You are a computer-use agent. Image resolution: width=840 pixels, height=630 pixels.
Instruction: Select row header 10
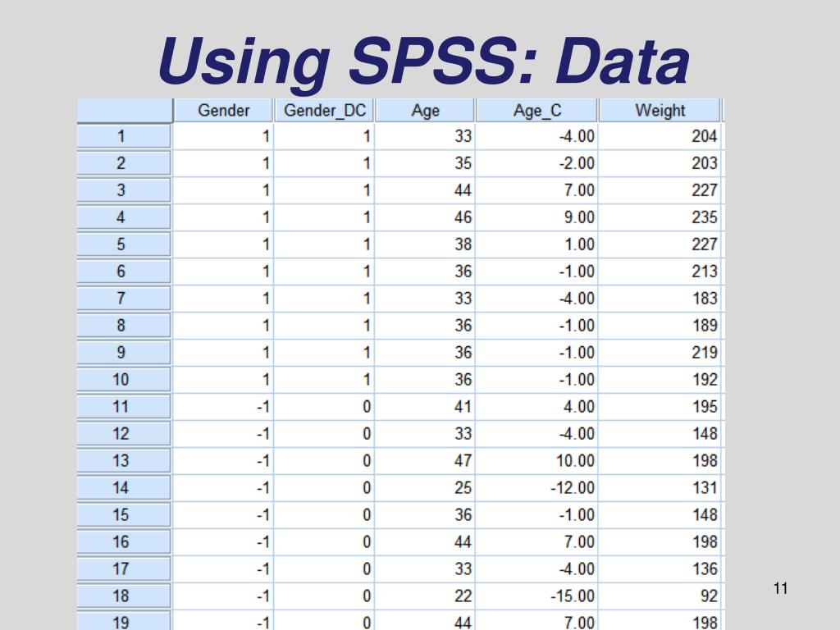tap(124, 379)
